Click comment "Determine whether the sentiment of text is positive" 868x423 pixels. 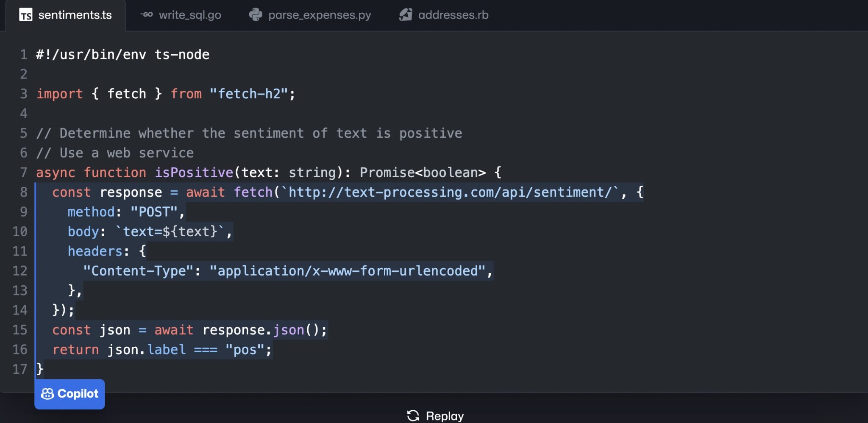tap(261, 133)
